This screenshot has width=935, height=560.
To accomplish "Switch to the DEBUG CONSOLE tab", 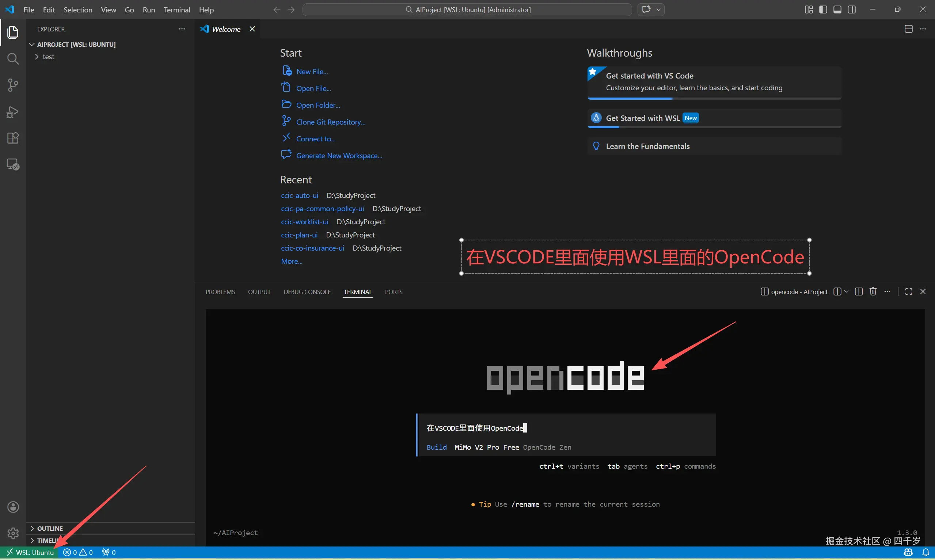I will (307, 291).
